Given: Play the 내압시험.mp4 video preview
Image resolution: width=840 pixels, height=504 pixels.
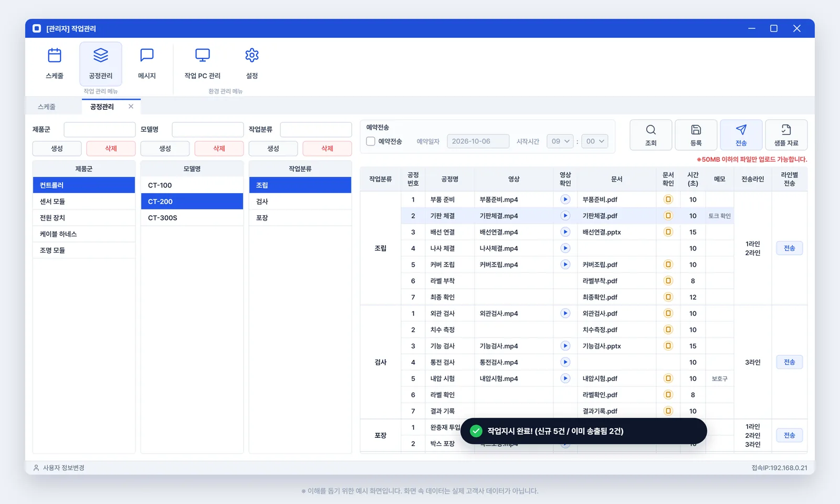Looking at the screenshot, I should [565, 379].
